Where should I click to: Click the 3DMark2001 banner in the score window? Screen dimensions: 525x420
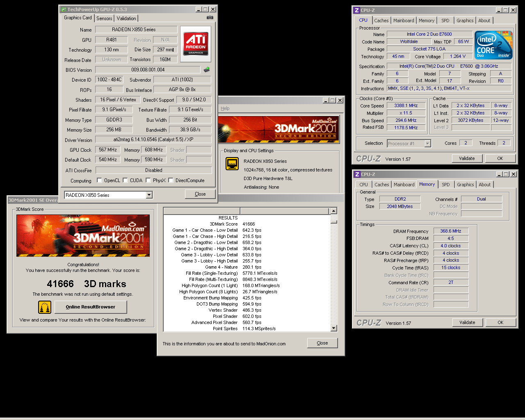pyautogui.click(x=83, y=235)
